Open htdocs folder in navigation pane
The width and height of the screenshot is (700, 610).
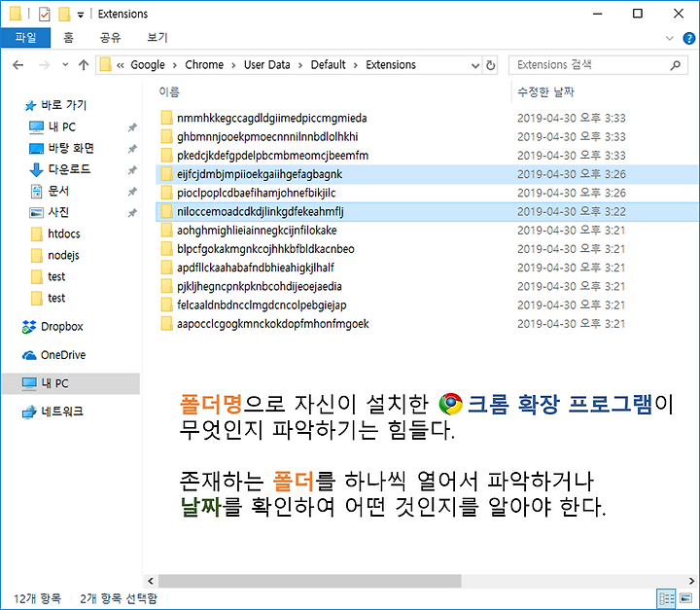[x=64, y=233]
